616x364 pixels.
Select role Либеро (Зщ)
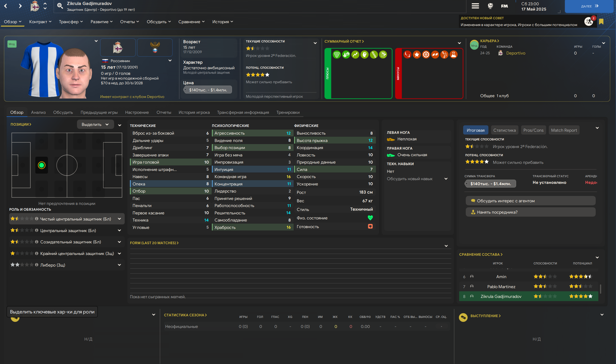point(53,265)
